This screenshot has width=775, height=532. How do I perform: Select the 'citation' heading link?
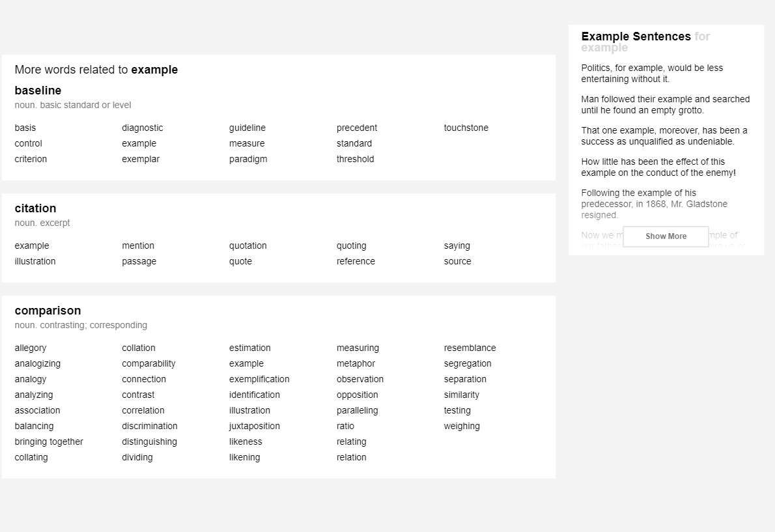click(35, 208)
